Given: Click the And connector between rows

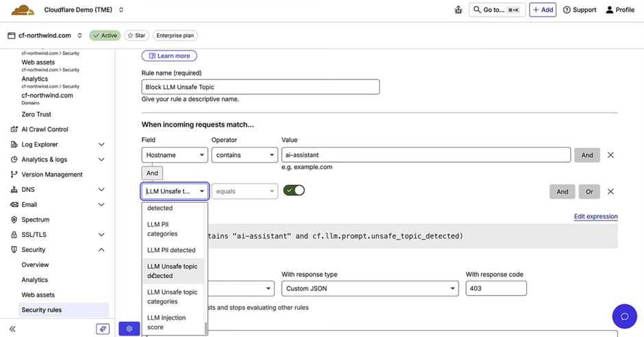Looking at the screenshot, I should click(x=152, y=173).
